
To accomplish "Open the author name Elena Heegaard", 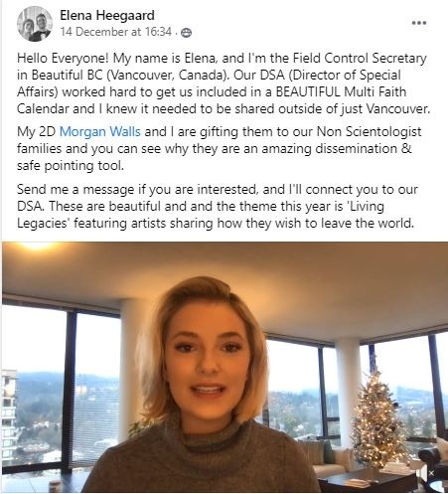I will 107,15.
